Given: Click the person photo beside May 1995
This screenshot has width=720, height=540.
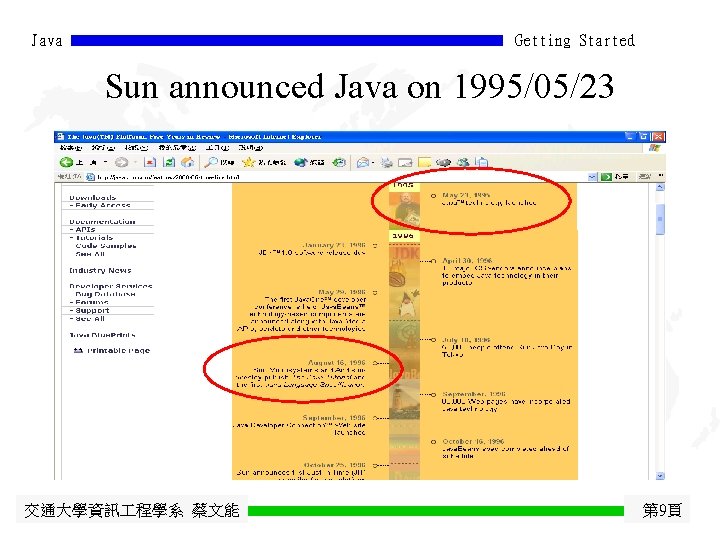Looking at the screenshot, I should click(404, 210).
